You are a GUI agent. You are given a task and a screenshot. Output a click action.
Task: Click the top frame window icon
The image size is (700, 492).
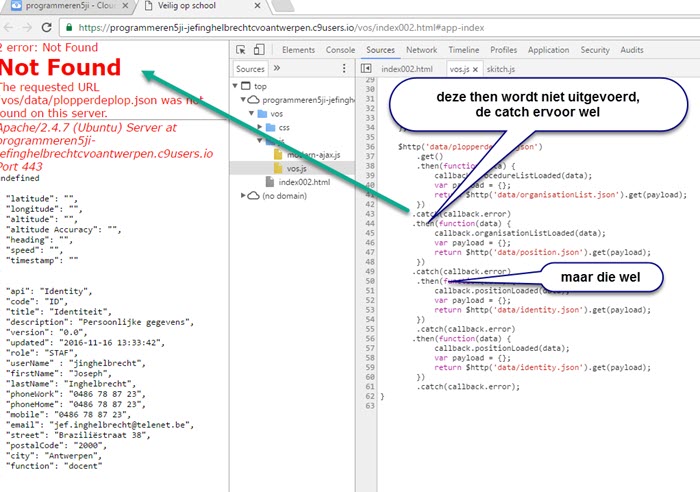pyautogui.click(x=246, y=86)
